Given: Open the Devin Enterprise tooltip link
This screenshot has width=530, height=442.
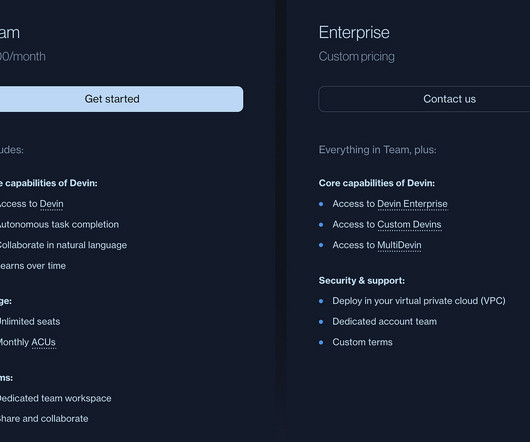Looking at the screenshot, I should coord(412,204).
